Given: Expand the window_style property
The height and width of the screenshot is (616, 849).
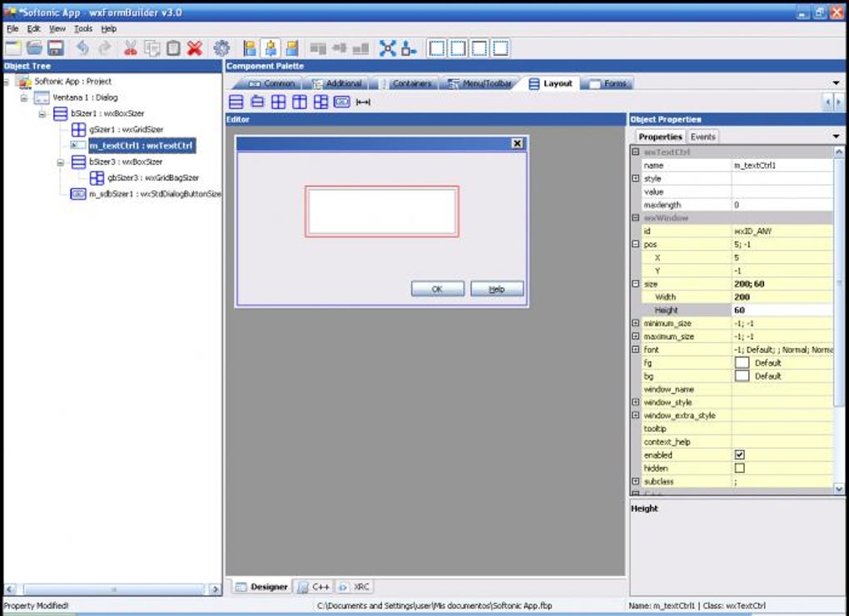Looking at the screenshot, I should (636, 402).
